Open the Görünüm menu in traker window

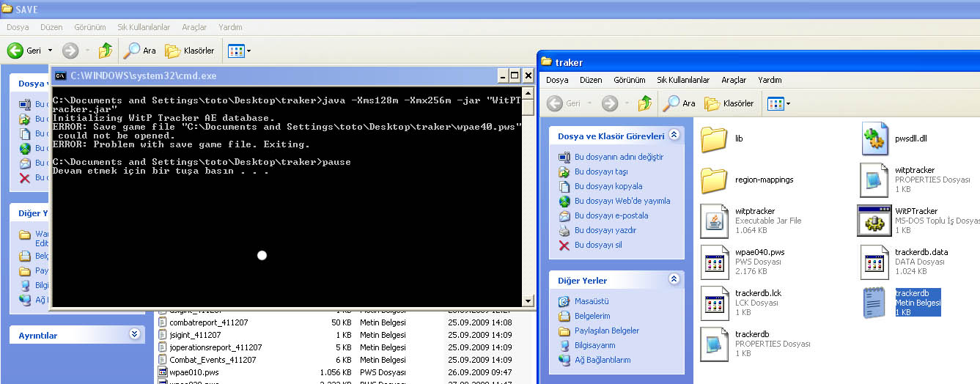[629, 80]
